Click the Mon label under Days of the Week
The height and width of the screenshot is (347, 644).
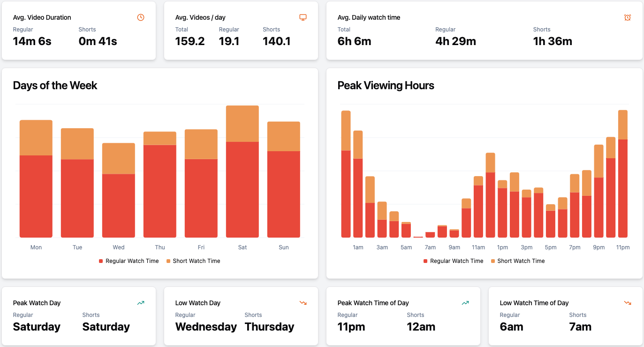pos(36,247)
